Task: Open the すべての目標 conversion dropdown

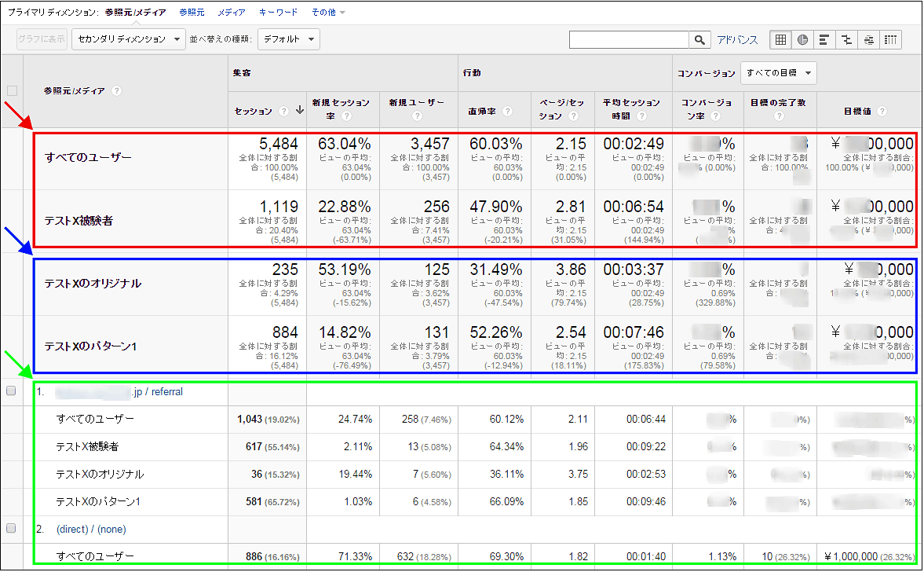Action: 778,73
